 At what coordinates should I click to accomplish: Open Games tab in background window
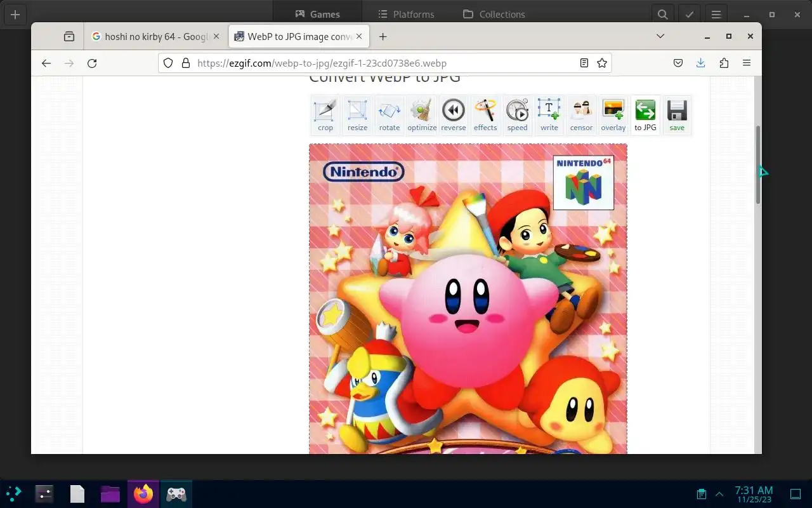[x=317, y=14]
